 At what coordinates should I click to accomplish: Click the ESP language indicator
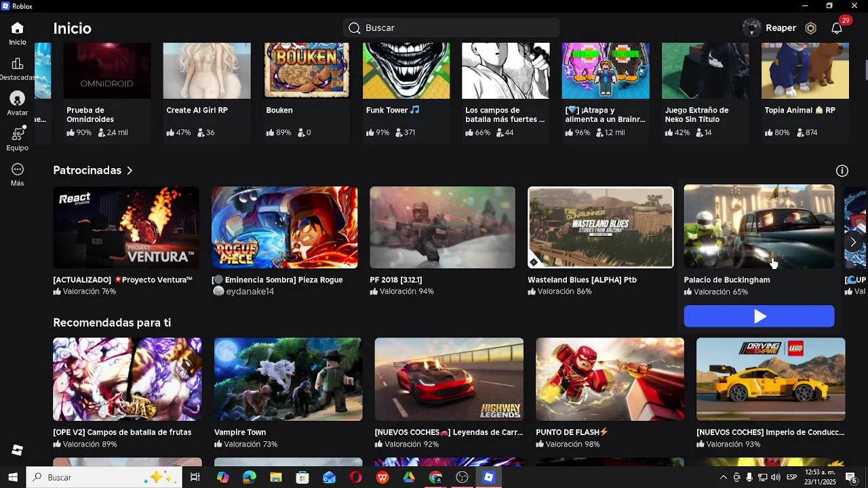(791, 478)
